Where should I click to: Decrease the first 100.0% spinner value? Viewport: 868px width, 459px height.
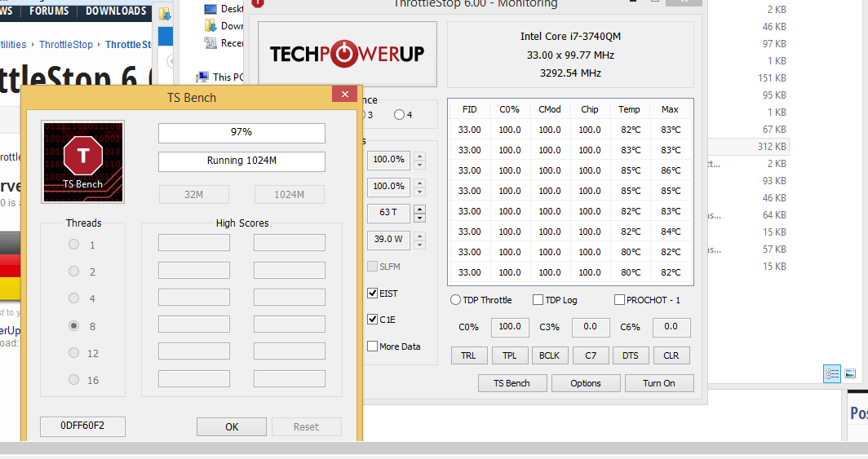(x=419, y=165)
